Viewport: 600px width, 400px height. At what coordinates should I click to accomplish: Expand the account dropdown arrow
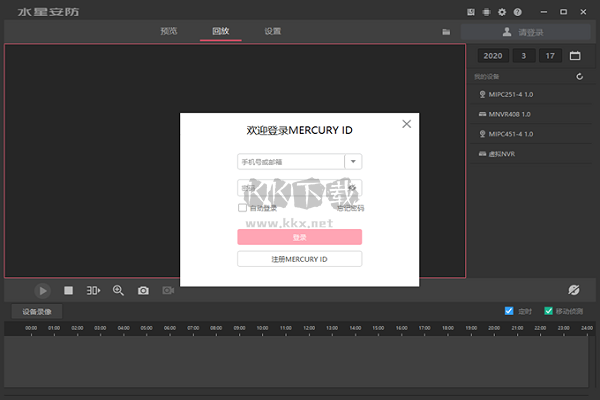(x=353, y=161)
